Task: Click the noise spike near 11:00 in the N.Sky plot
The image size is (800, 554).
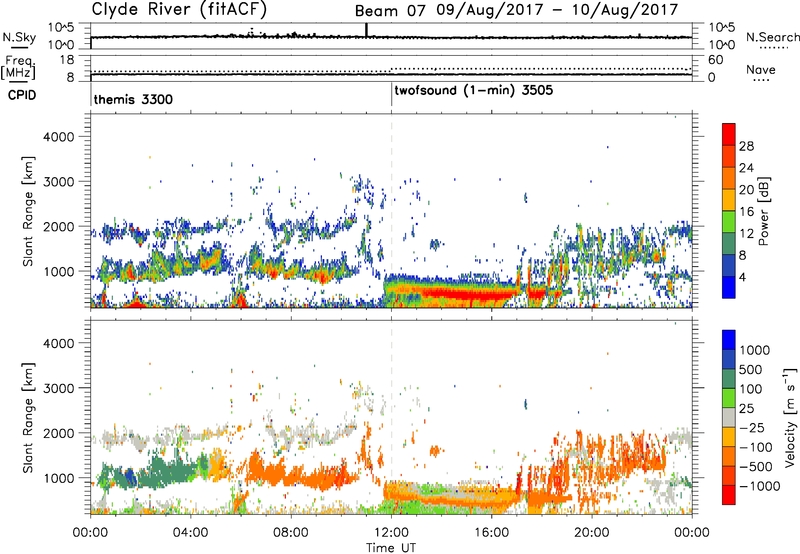Action: pos(366,30)
